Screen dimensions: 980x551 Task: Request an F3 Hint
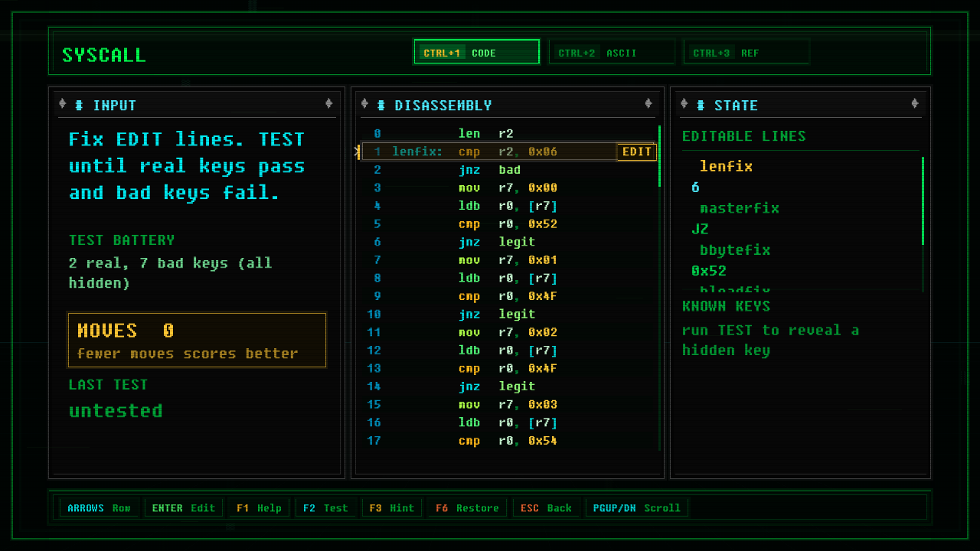(x=392, y=508)
